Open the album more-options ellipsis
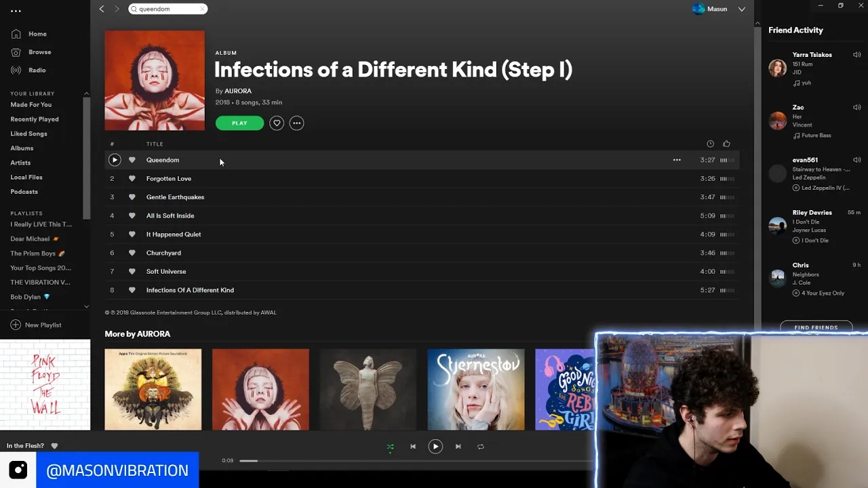Screen dimensions: 868x488 click(x=296, y=123)
